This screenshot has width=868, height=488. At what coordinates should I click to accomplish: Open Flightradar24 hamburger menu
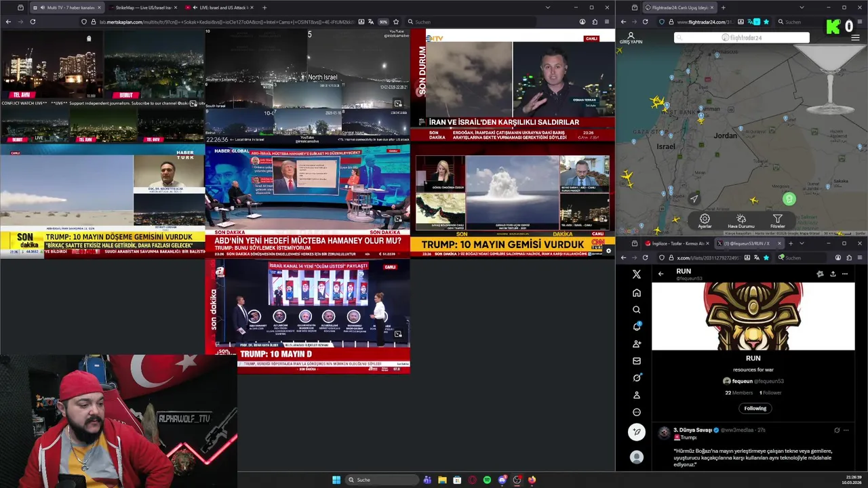point(855,37)
